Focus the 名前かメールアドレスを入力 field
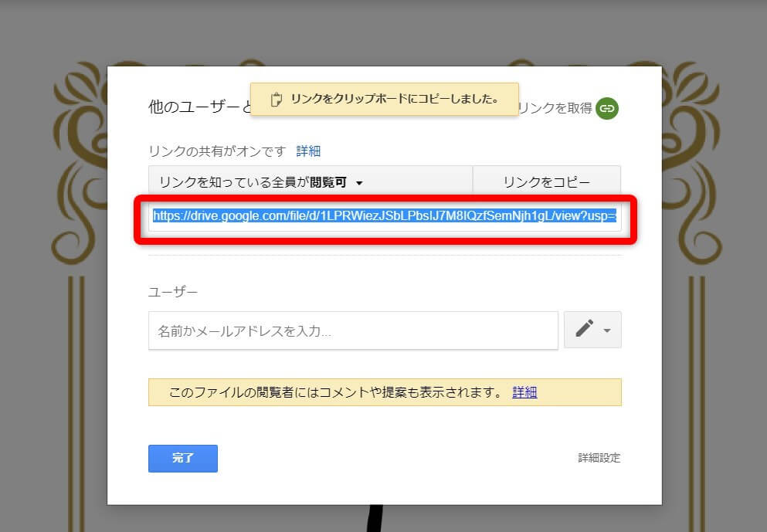767x532 pixels. click(353, 330)
